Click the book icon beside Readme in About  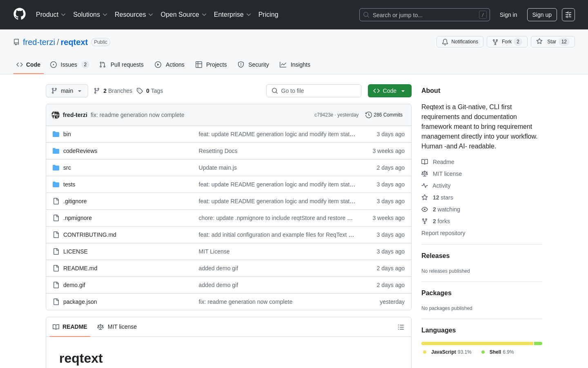point(425,162)
